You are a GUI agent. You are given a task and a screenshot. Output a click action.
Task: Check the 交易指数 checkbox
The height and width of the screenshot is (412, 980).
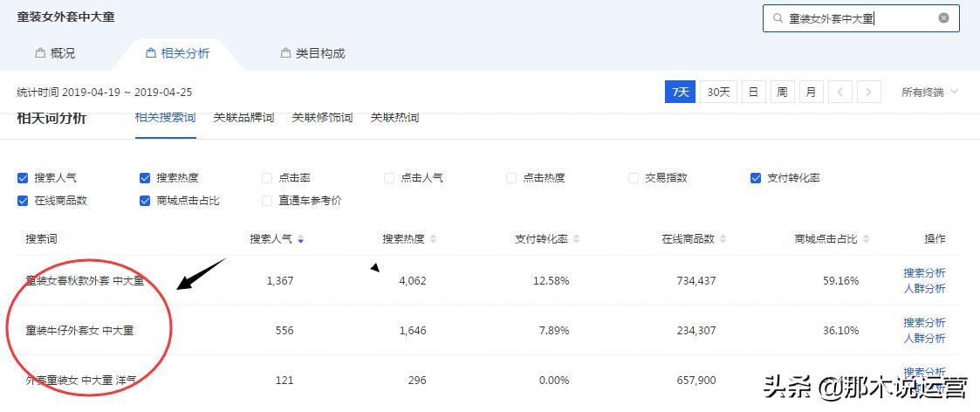point(634,178)
